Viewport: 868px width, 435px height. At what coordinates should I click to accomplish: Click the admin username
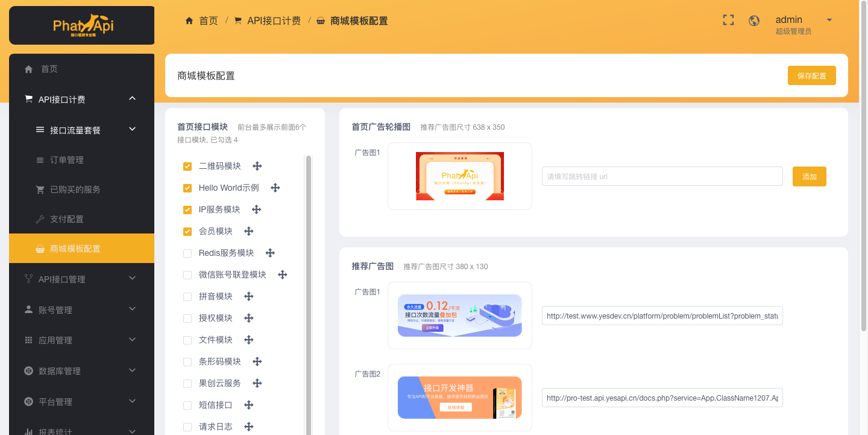pyautogui.click(x=788, y=20)
